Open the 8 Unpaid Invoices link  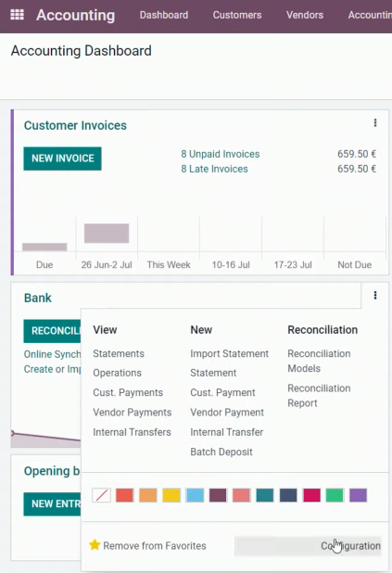(221, 154)
